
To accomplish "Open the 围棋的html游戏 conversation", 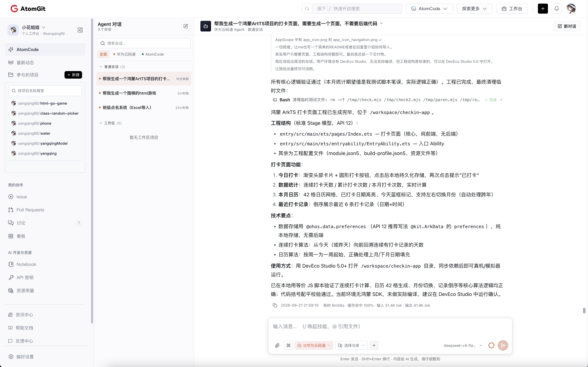I will tap(144, 93).
